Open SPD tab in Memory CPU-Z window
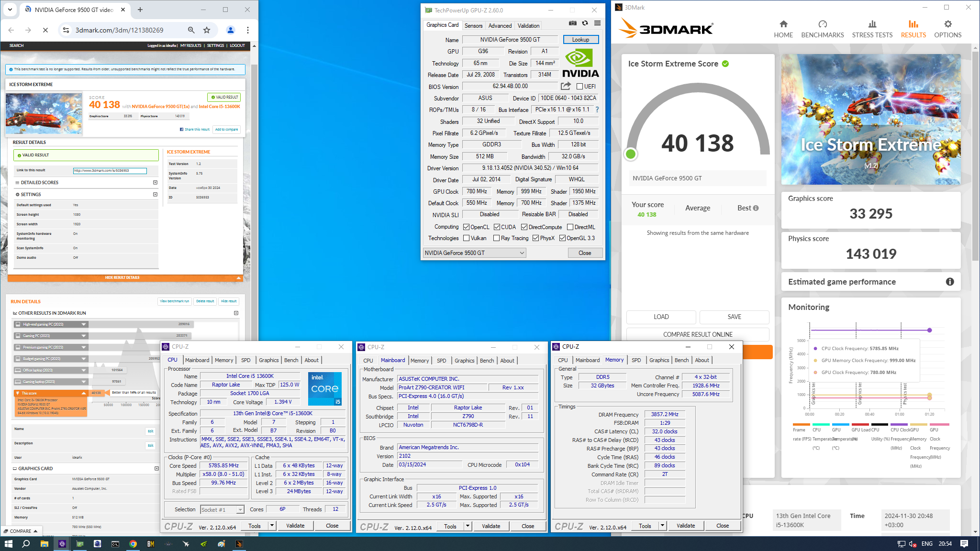Screen dimensions: 980x551 click(x=636, y=360)
